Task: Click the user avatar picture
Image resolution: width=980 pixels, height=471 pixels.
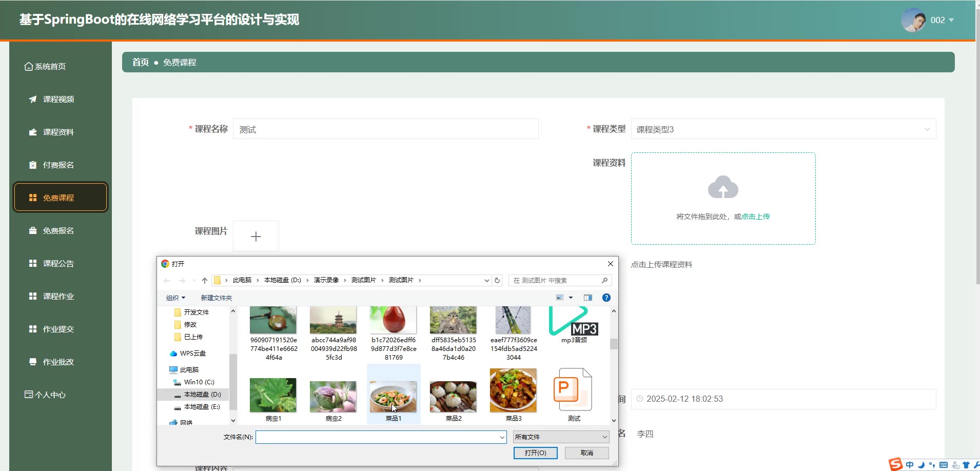Action: pyautogui.click(x=913, y=20)
